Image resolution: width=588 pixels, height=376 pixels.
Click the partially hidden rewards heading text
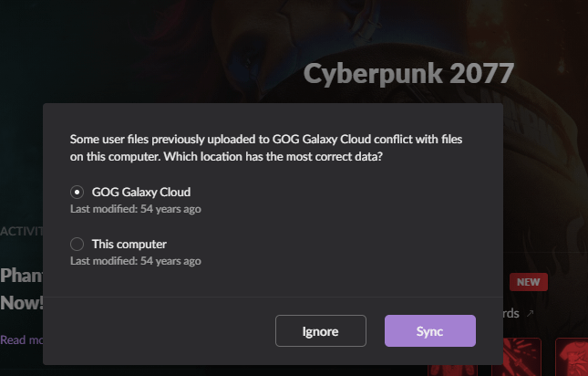point(511,313)
